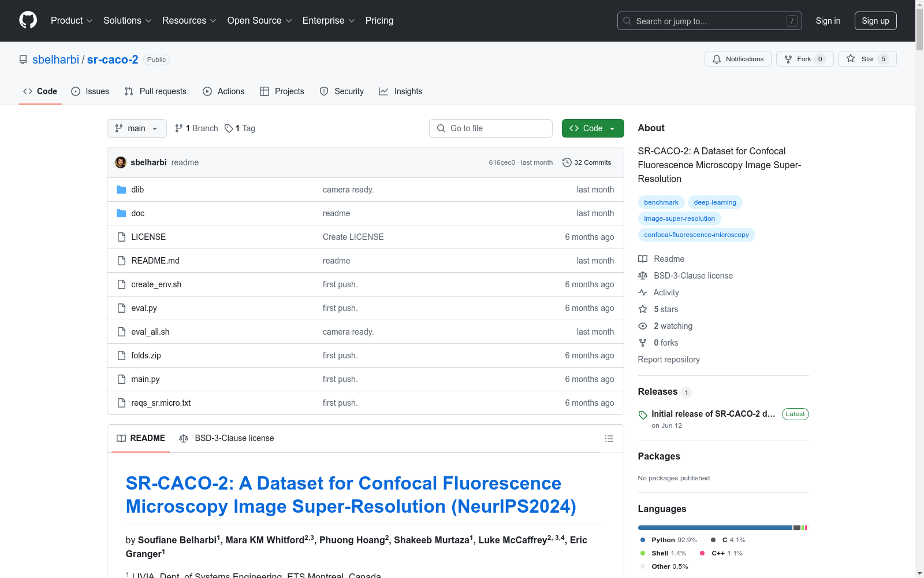Click the Shell language color dot
This screenshot has width=924, height=578.
pos(643,553)
